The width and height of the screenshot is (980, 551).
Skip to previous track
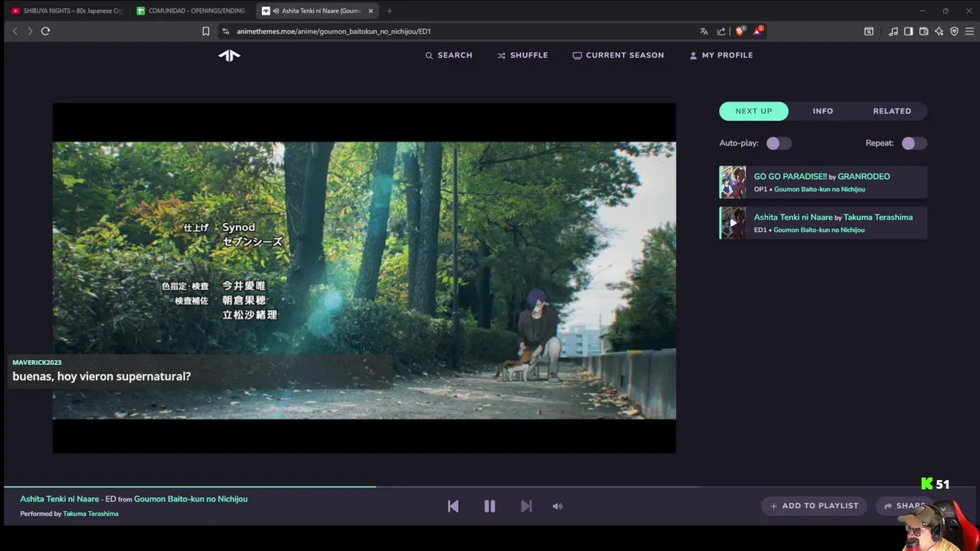[x=453, y=506]
